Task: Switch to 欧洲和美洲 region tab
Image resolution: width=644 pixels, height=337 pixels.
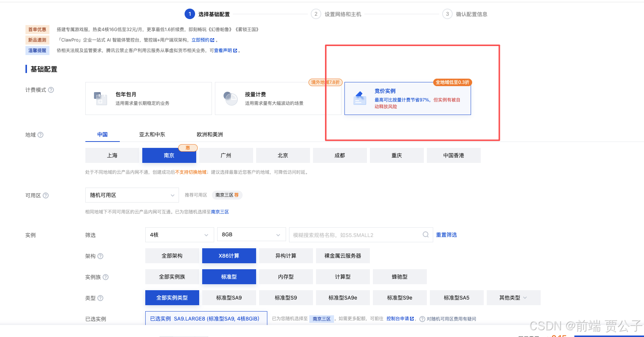Action: tap(210, 134)
